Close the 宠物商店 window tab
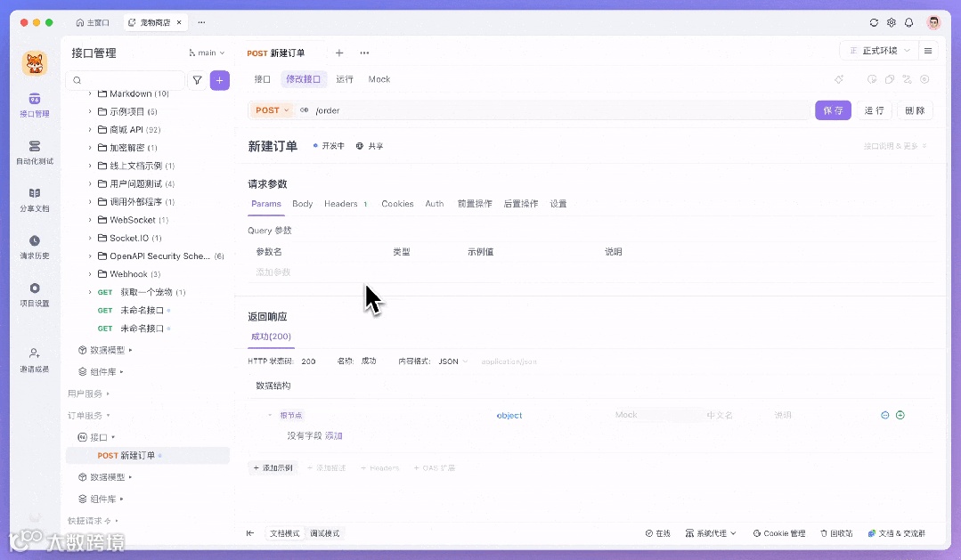 (179, 22)
